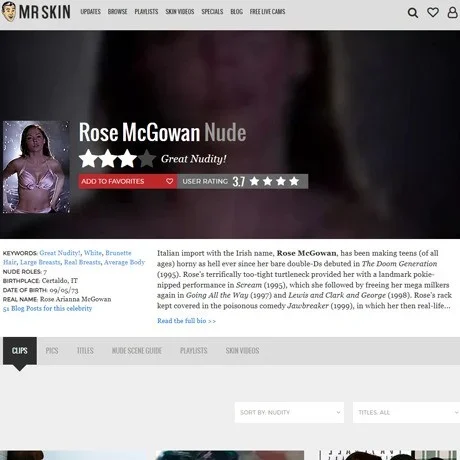Open Titles: All dropdown
This screenshot has height=460, width=460.
click(406, 412)
